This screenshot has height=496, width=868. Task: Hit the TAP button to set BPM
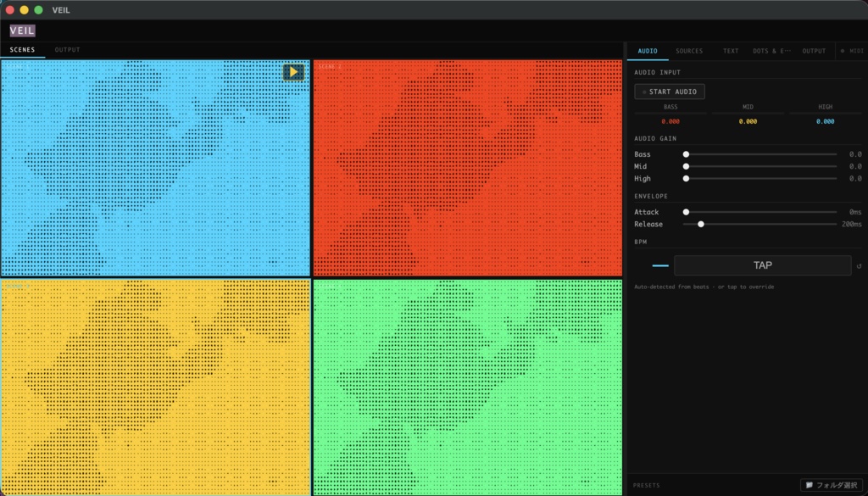click(x=761, y=265)
